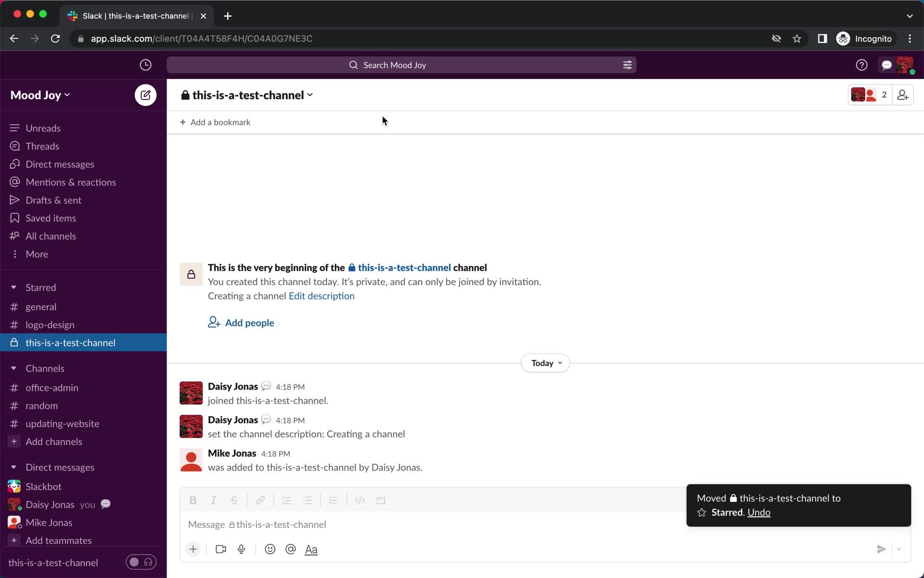Click the Numbered list icon
This screenshot has width=924, height=578.
click(287, 501)
